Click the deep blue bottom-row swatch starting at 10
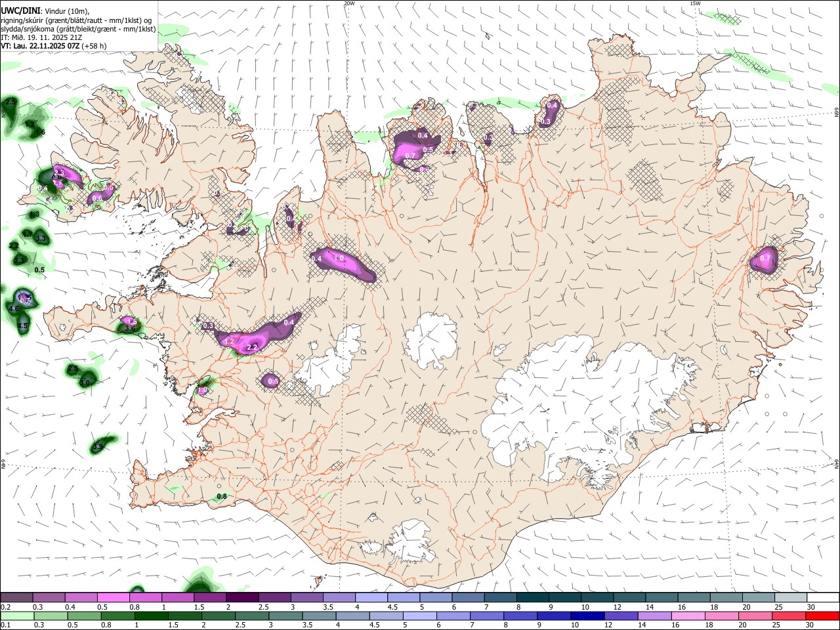Viewport: 840px width, 630px height. [587, 616]
